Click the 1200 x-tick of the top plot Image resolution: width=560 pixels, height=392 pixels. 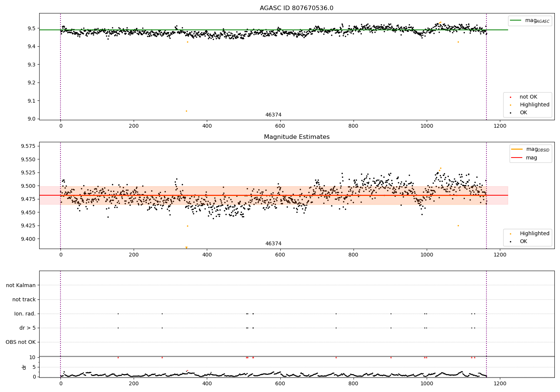pyautogui.click(x=500, y=126)
